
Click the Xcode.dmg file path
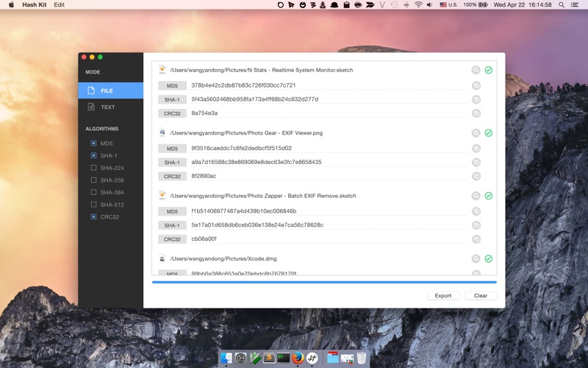223,259
